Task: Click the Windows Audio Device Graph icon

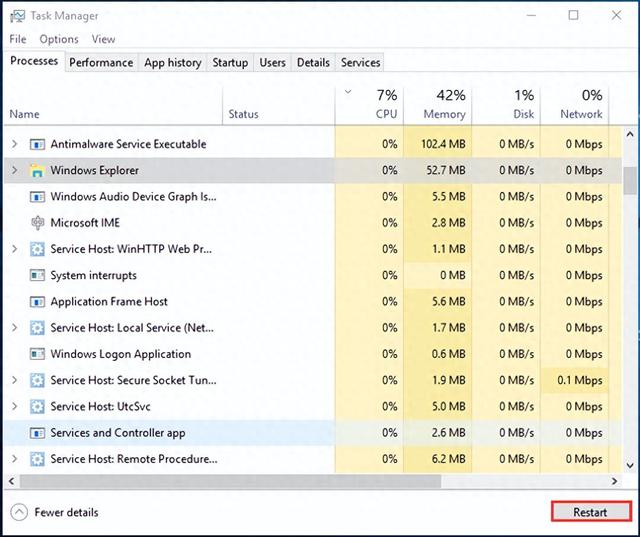Action: click(37, 197)
